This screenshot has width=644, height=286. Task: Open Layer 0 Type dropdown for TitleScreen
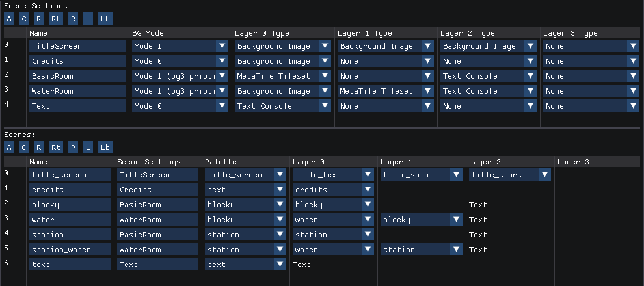click(282, 46)
